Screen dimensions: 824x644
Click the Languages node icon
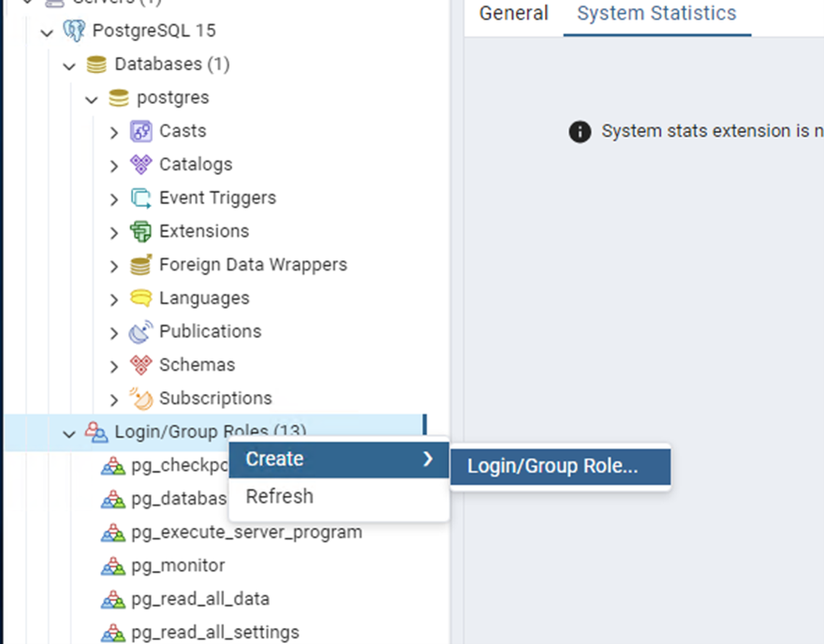[140, 299]
